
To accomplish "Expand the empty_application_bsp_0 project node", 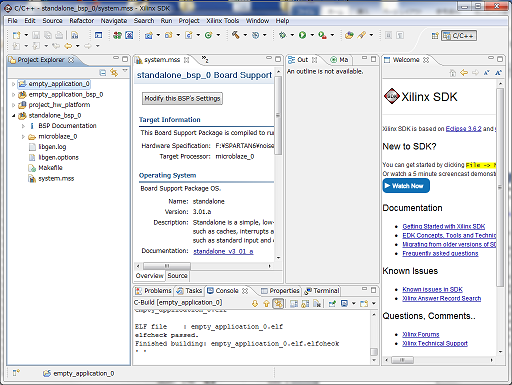I will 13,95.
